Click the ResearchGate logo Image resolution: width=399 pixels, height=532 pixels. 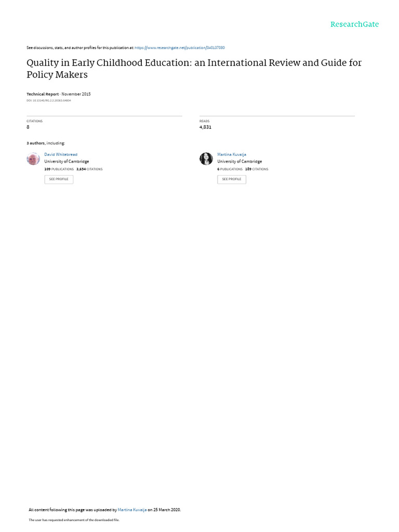pos(354,24)
